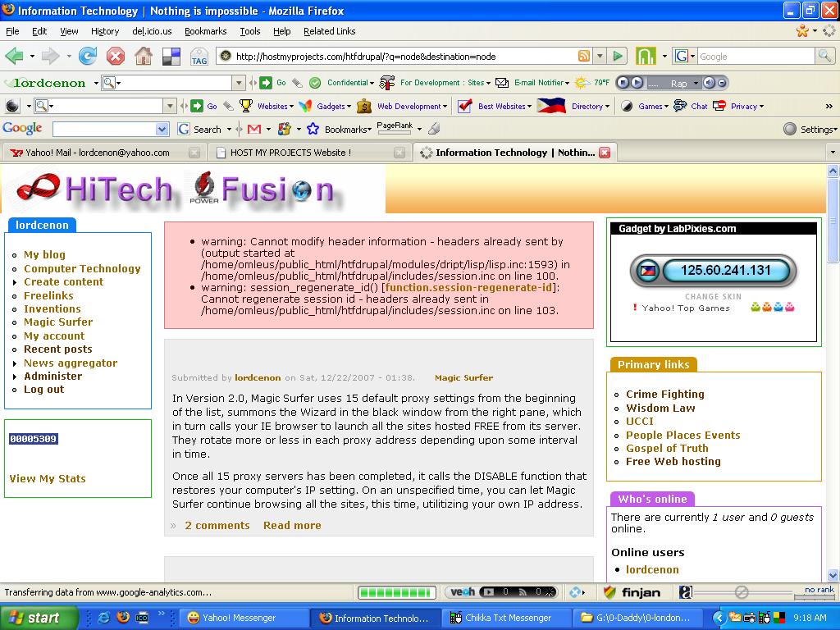Click the RSS feed icon in address bar
Viewport: 840px width, 630px height.
[x=584, y=56]
